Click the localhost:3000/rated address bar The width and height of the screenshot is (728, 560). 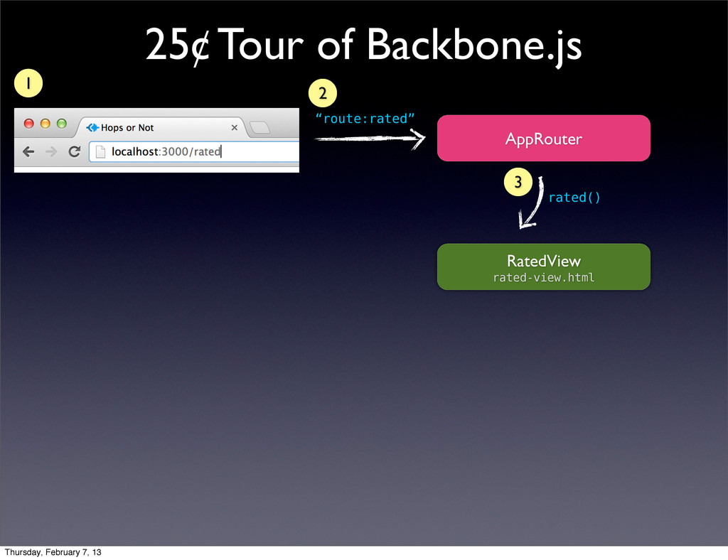tap(194, 151)
